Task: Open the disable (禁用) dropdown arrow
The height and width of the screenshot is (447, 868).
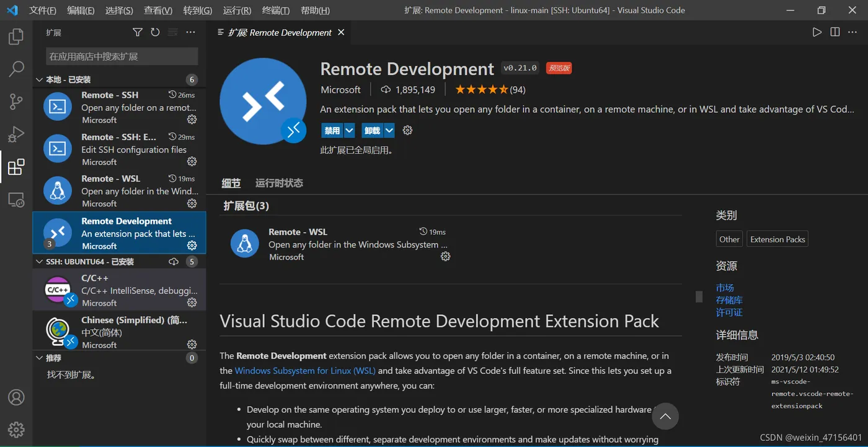Action: 349,130
